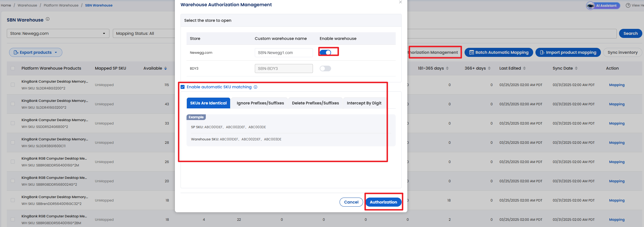The height and width of the screenshot is (227, 644).
Task: Tick the select-all checkbox in table header
Action: (x=13, y=68)
